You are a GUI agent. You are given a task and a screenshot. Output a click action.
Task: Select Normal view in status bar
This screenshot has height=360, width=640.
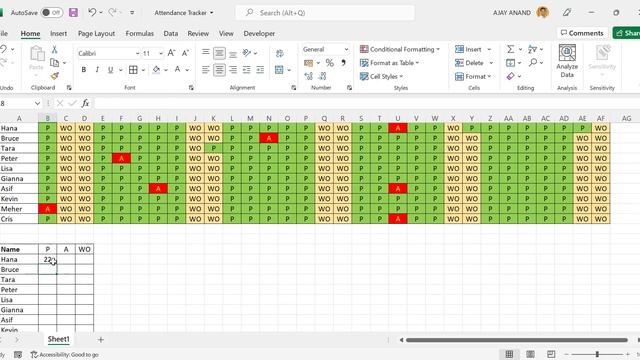click(509, 354)
